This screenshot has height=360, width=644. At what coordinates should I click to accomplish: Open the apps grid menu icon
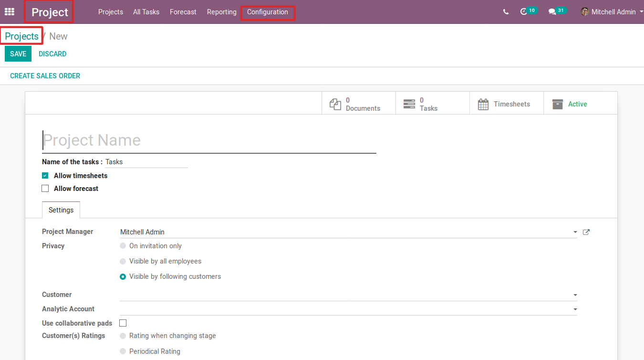coord(9,12)
